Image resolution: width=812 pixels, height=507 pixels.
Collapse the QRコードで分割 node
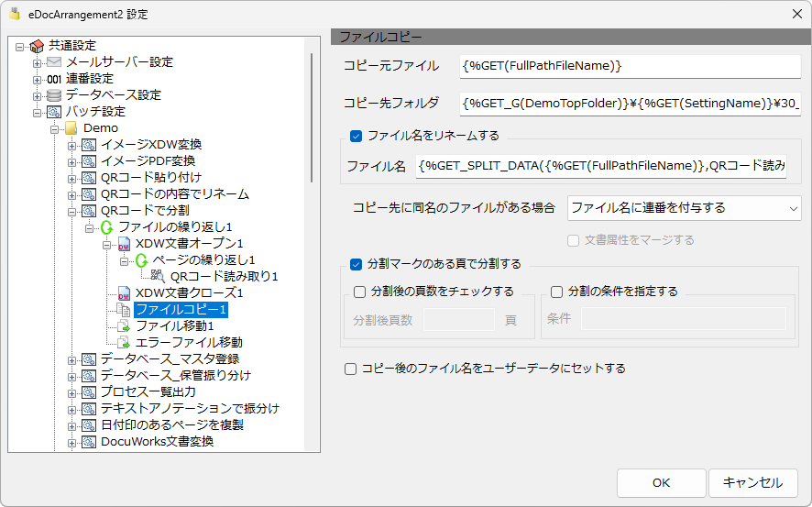(x=72, y=212)
